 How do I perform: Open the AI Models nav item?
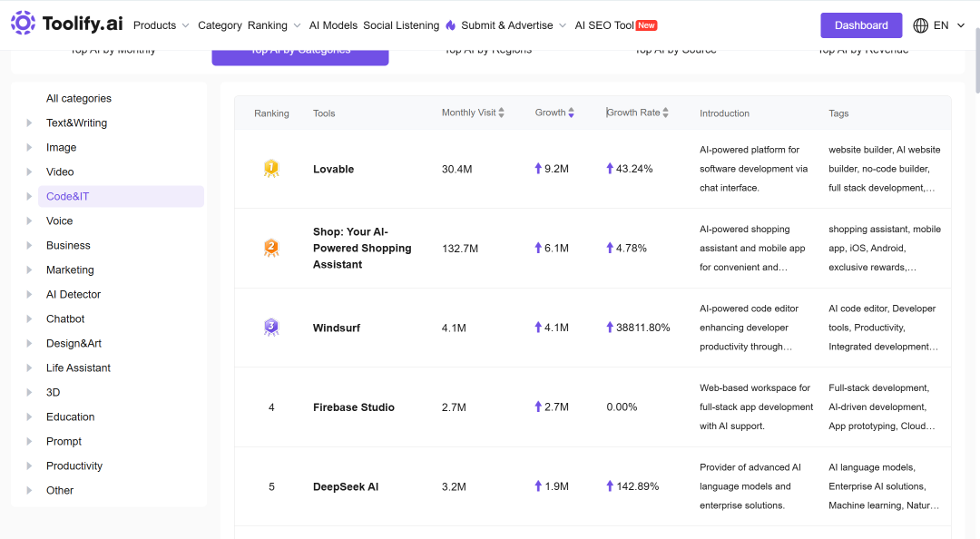(x=333, y=25)
